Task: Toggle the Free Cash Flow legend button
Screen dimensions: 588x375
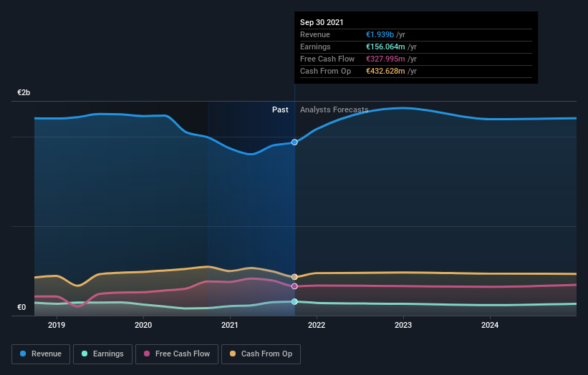Action: click(x=177, y=354)
